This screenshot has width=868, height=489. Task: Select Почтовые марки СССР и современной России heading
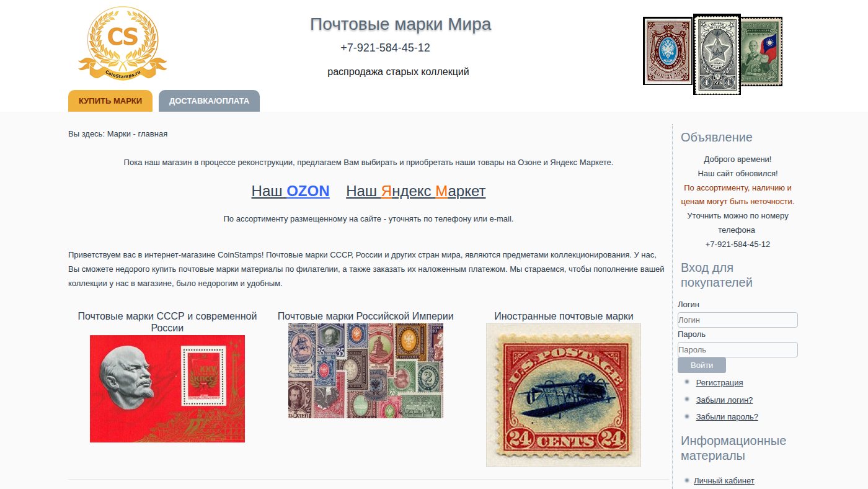pos(167,322)
